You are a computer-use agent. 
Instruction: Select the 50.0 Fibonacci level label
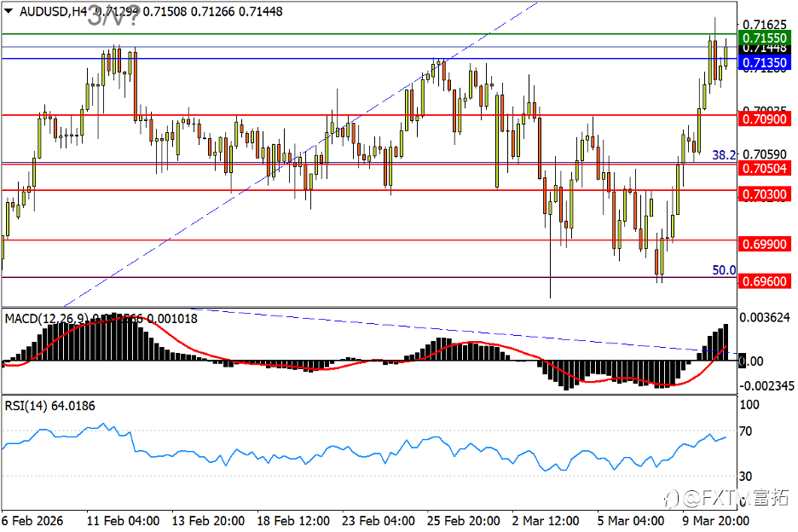[x=724, y=269]
